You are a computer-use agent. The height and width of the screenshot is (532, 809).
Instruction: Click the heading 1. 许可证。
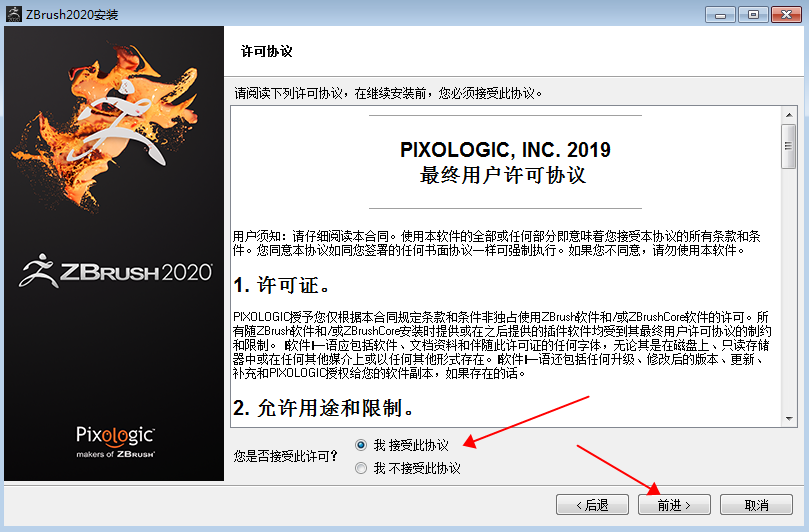[282, 287]
